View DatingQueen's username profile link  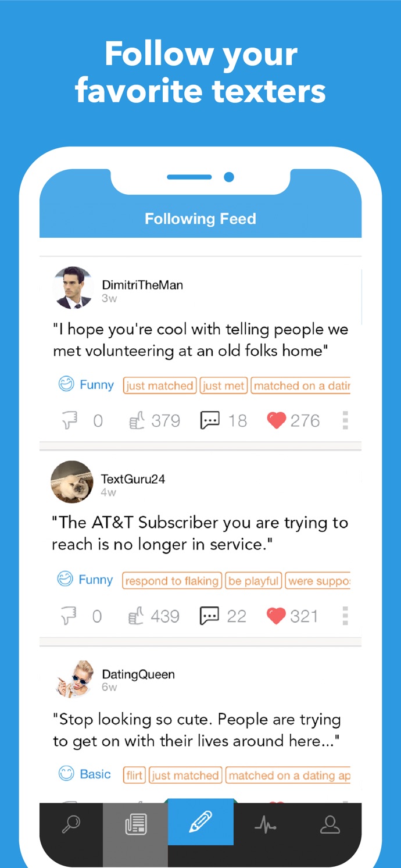138,674
